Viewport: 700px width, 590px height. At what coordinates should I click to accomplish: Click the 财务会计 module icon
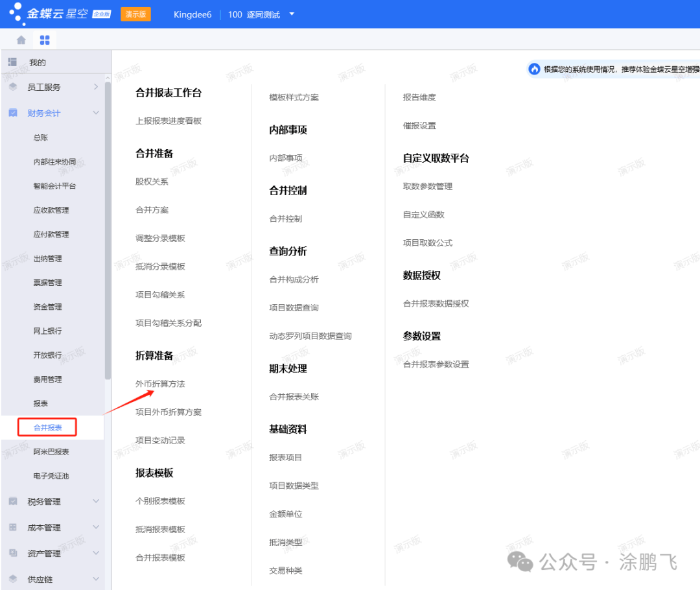coord(13,113)
